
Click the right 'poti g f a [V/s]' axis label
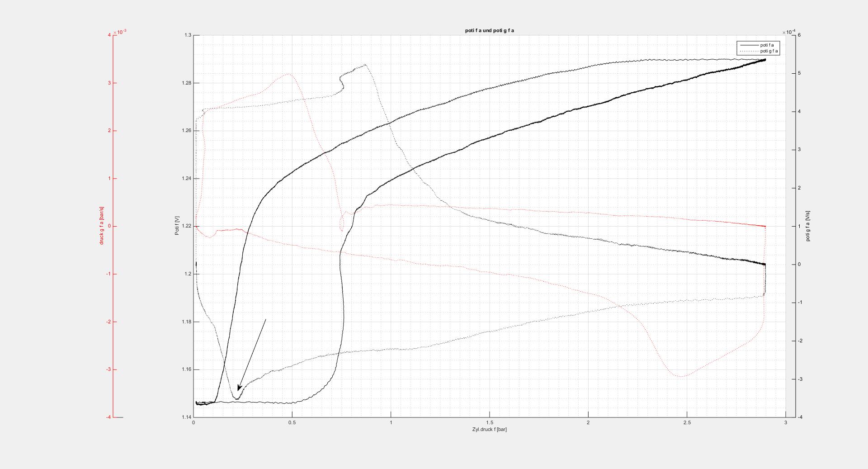click(808, 226)
